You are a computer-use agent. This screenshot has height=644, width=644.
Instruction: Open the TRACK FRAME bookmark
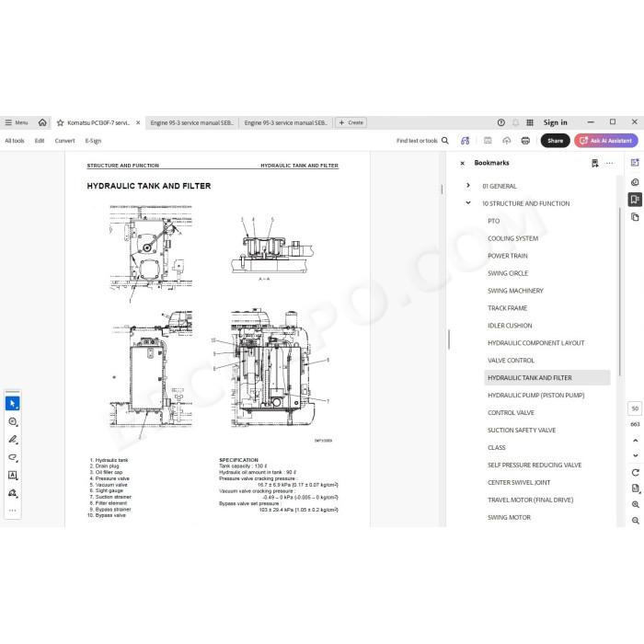coord(507,308)
